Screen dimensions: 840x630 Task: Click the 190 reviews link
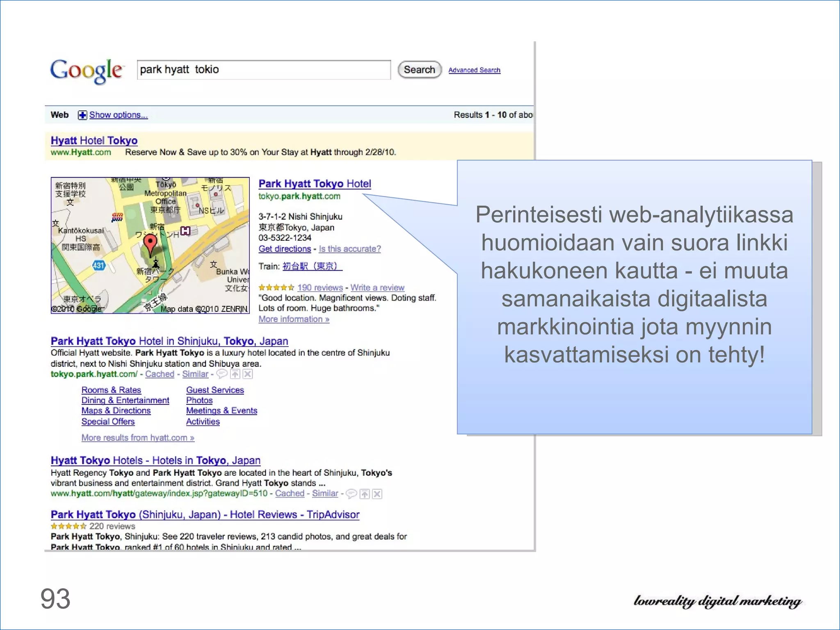[320, 288]
